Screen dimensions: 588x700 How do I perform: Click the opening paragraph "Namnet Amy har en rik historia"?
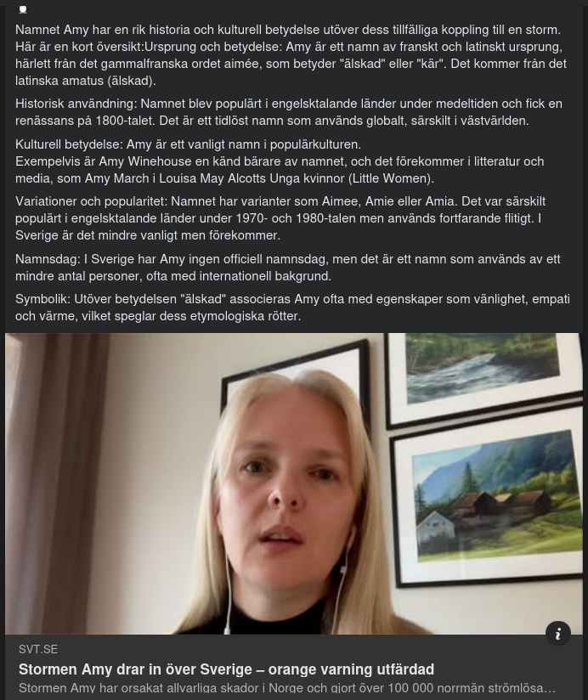pyautogui.click(x=291, y=55)
